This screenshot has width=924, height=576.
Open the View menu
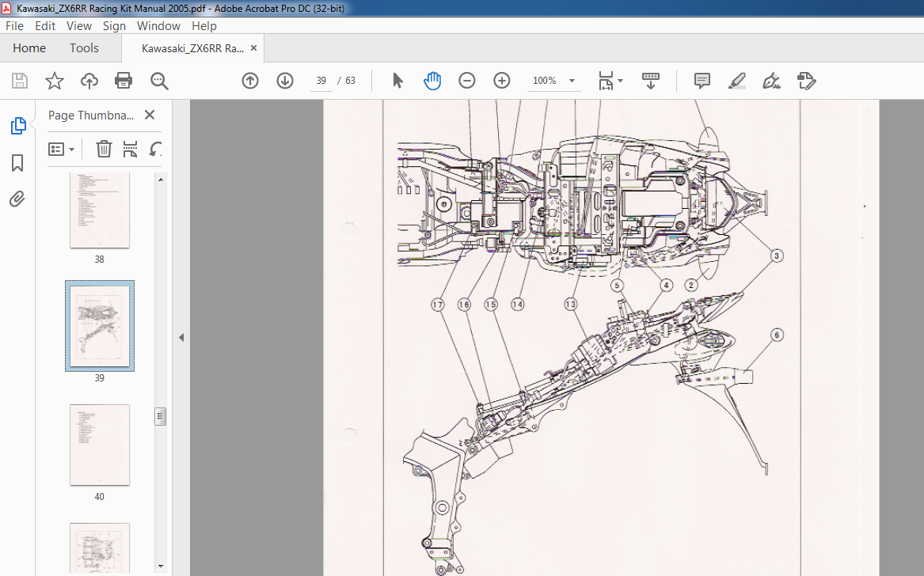pyautogui.click(x=79, y=26)
